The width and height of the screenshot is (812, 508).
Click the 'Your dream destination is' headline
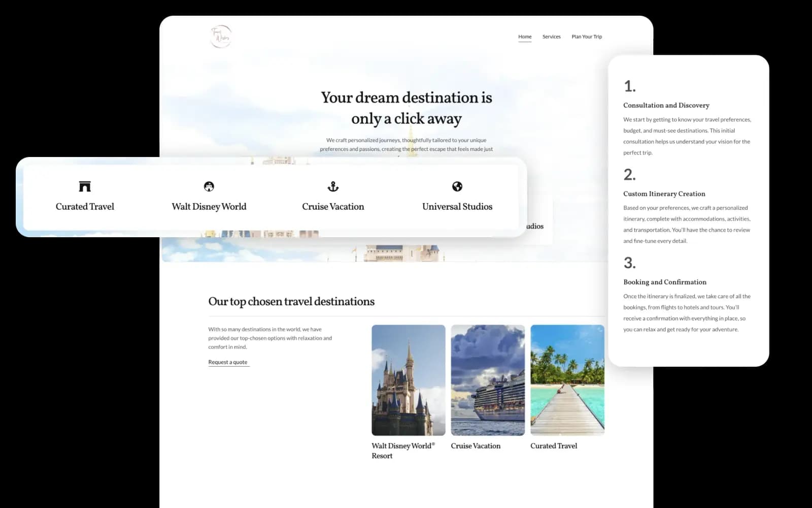point(407,98)
